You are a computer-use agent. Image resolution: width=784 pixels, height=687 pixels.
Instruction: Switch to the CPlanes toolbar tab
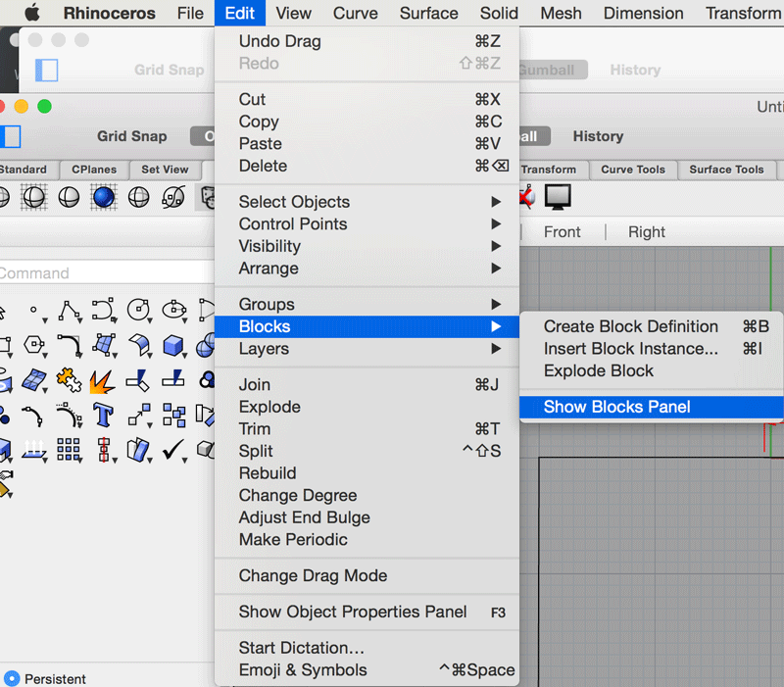click(94, 170)
